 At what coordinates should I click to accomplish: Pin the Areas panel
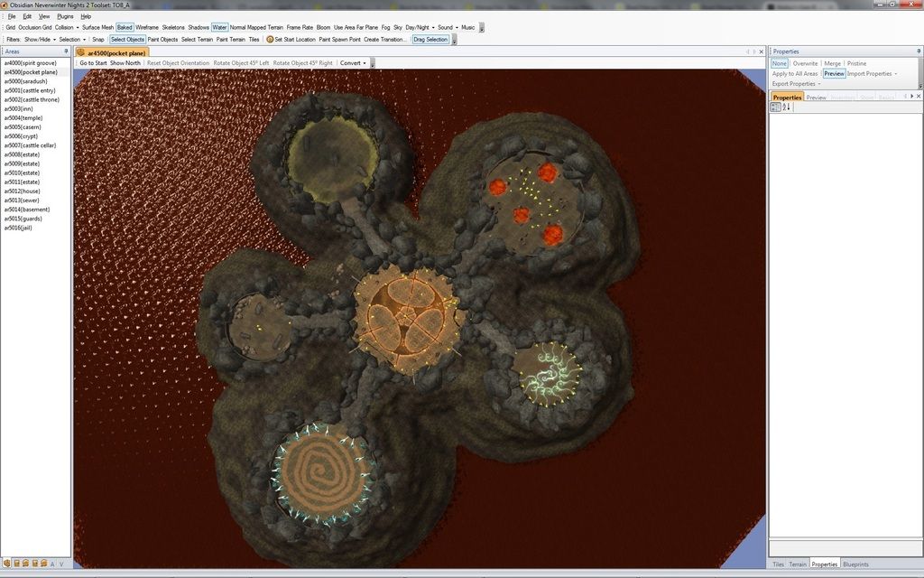(x=66, y=51)
